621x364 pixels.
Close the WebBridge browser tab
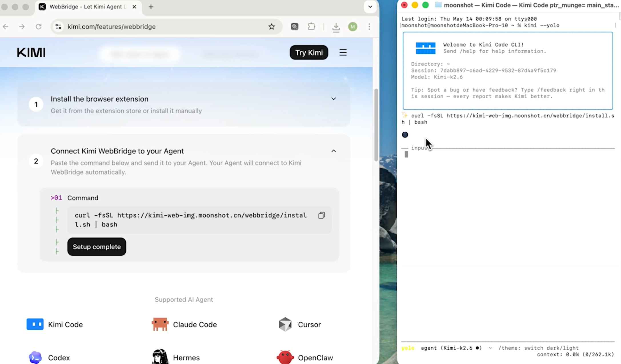pos(134,7)
